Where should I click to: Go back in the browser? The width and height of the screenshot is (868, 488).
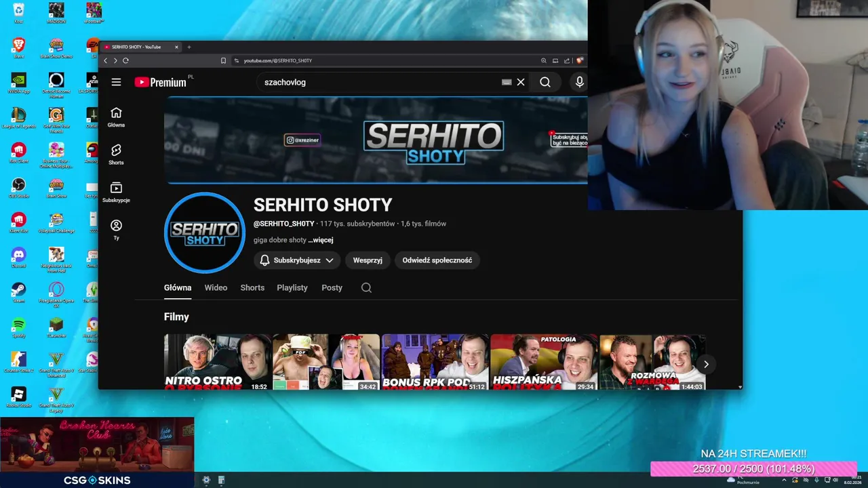pyautogui.click(x=105, y=60)
